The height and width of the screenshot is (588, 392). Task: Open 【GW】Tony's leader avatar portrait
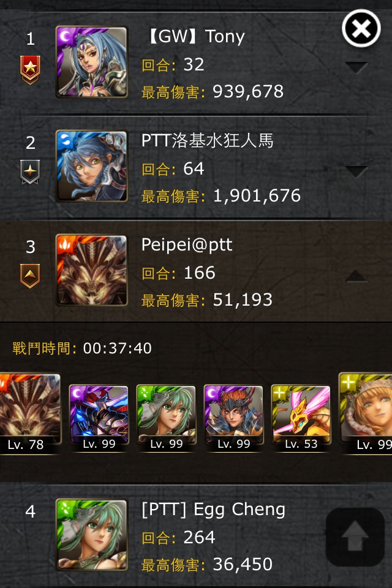point(91,62)
